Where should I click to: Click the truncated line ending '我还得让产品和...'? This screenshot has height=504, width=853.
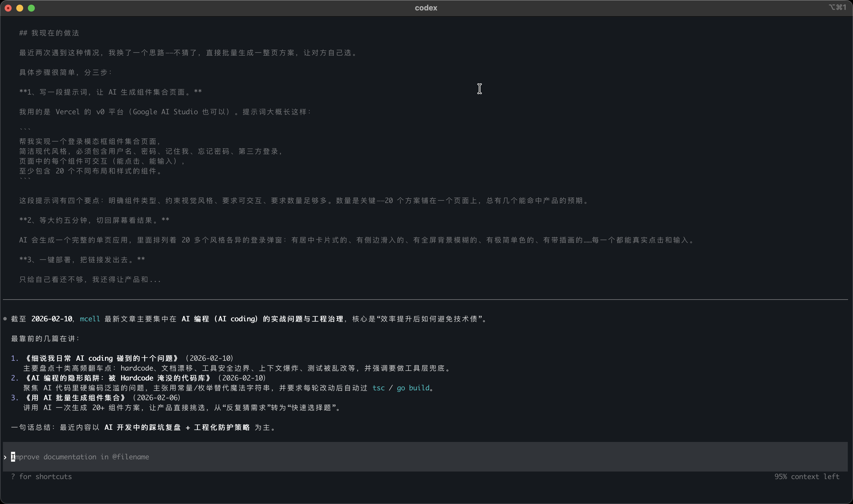[90, 280]
